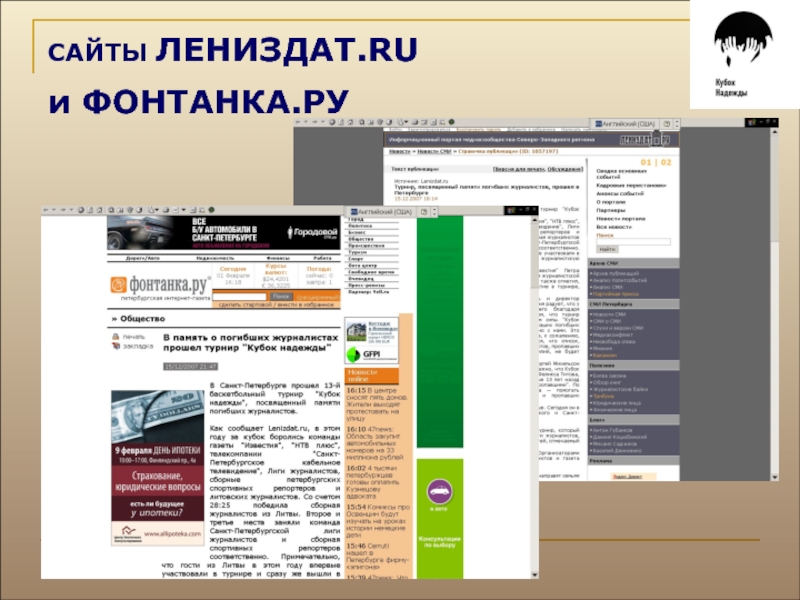Screen dimensions: 800x600
Task: Open news item '16:02 4 тысячи петербуржцев'
Action: click(x=373, y=482)
